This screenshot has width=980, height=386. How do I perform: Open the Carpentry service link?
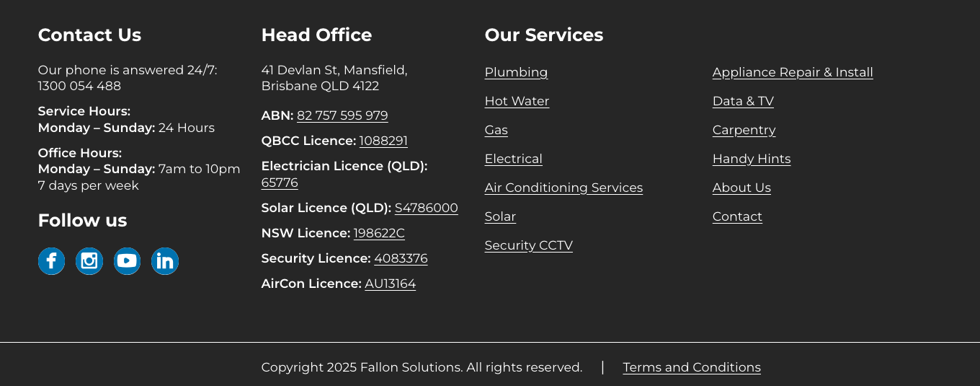pos(744,130)
